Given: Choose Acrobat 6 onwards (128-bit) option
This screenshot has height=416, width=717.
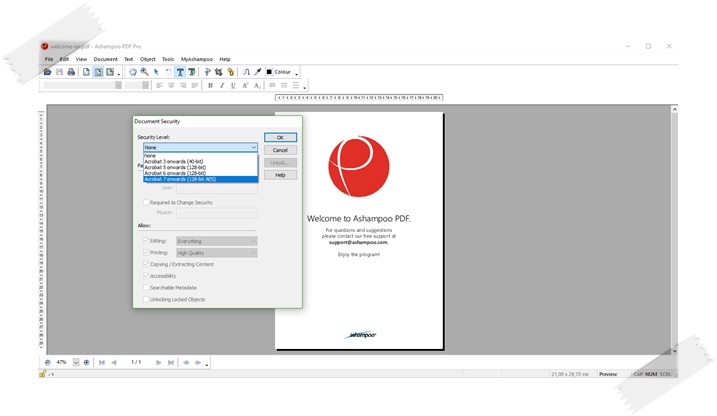Looking at the screenshot, I should click(x=200, y=173).
